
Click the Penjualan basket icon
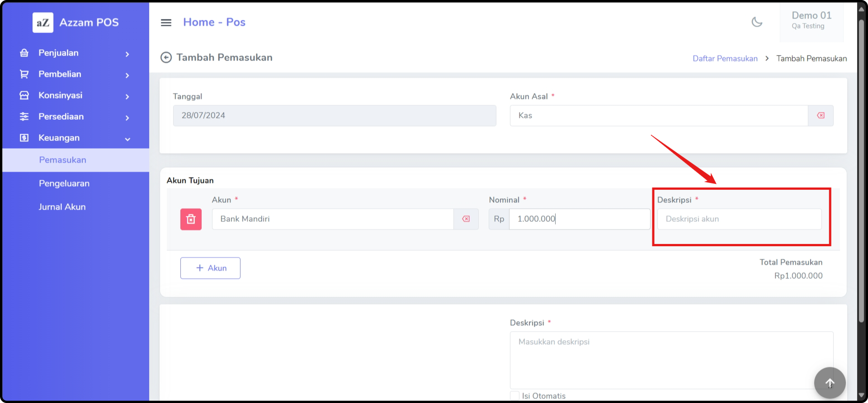coord(24,53)
